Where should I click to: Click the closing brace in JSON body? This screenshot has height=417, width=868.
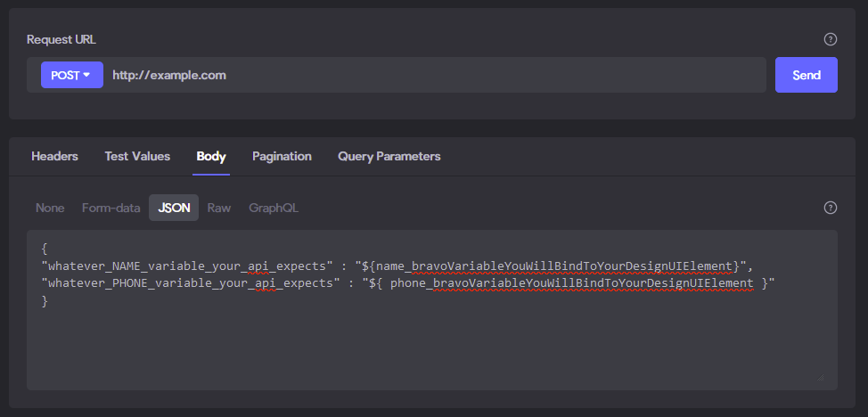[x=45, y=302]
